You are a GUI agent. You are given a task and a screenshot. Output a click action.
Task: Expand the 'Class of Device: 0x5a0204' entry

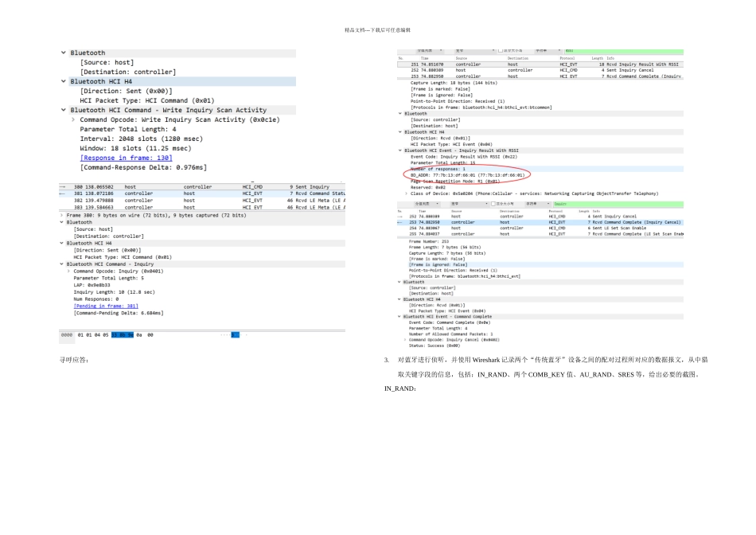(406, 193)
